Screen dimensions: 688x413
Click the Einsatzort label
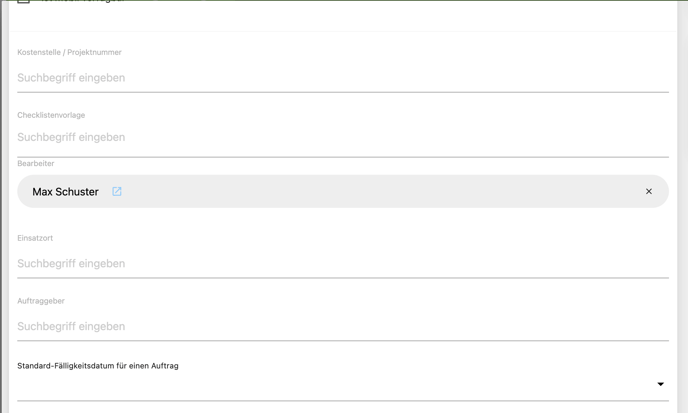[x=35, y=238]
